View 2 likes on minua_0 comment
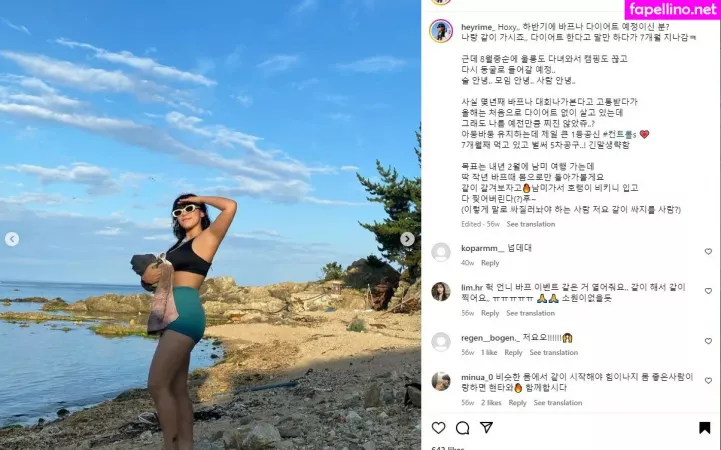 pos(491,403)
